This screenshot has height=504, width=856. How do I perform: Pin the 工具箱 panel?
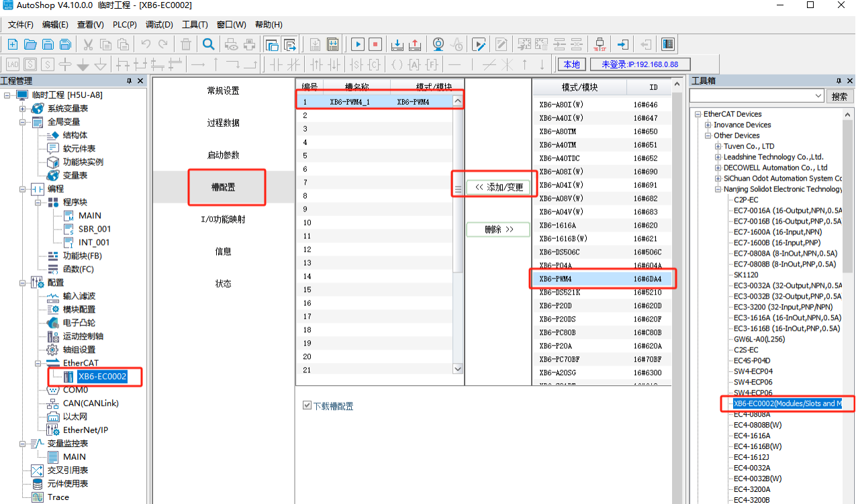(839, 81)
